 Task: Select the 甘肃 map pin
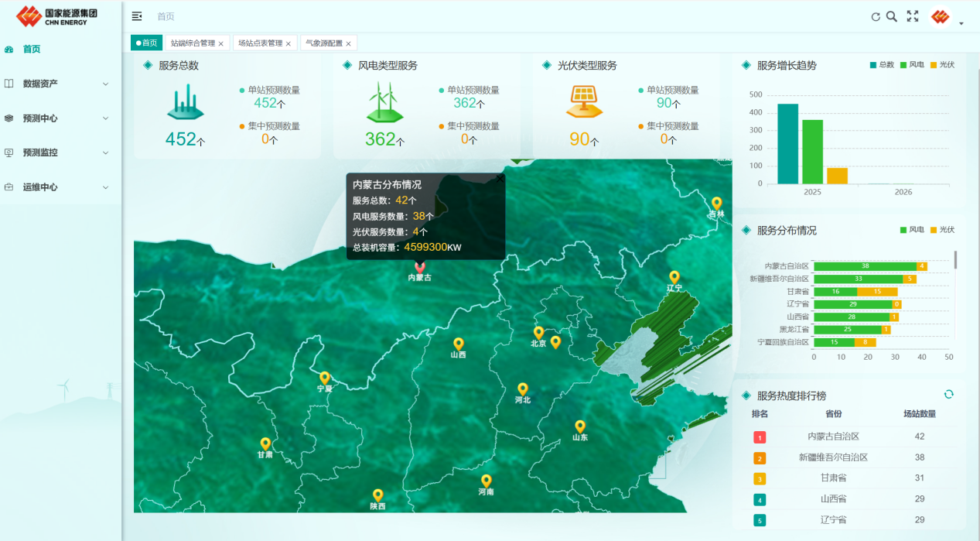tap(265, 443)
